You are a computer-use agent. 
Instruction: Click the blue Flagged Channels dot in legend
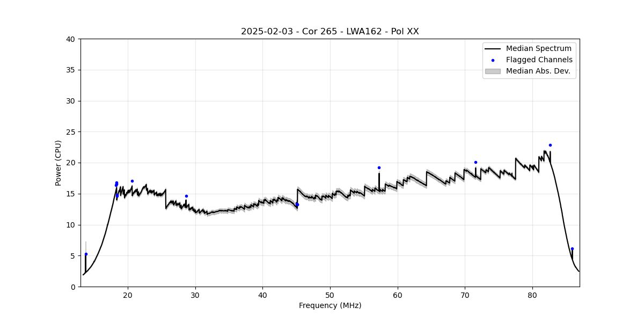(x=493, y=60)
